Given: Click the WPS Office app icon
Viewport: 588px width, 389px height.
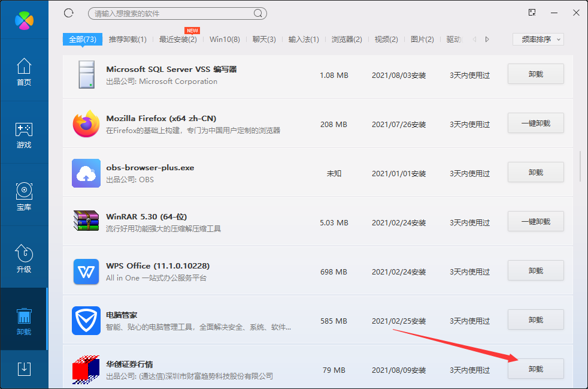Looking at the screenshot, I should tap(86, 272).
